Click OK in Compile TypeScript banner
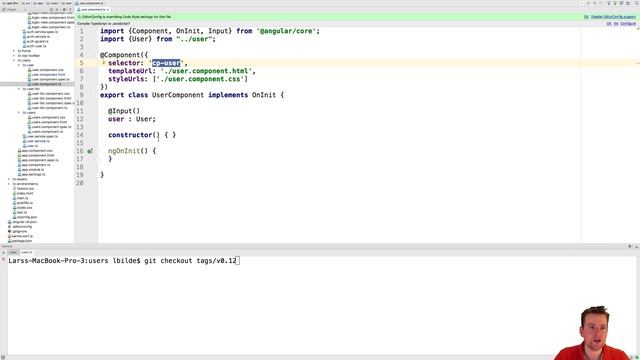The width and height of the screenshot is (640, 360). click(609, 24)
